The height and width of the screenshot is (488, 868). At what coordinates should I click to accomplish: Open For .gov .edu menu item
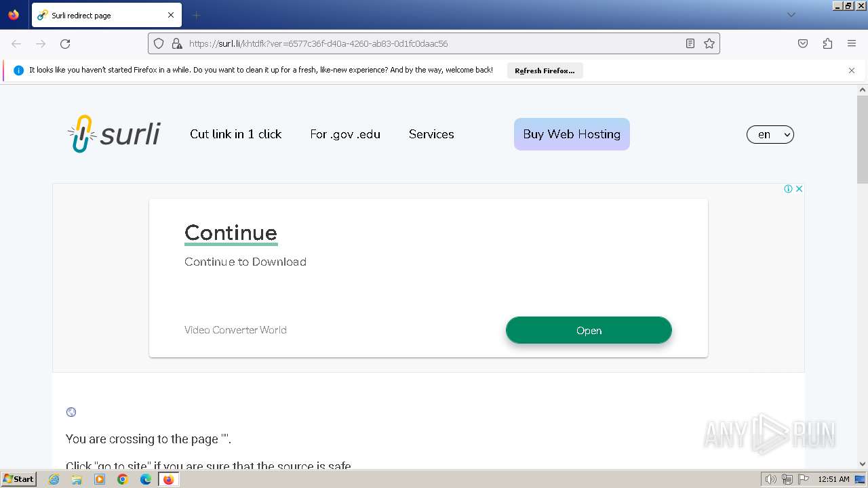345,134
